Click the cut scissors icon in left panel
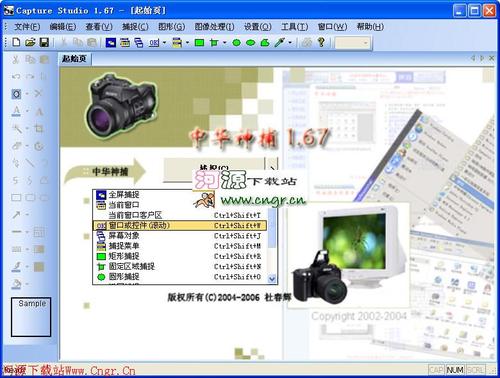Screen dimensions: 500x378 point(15,60)
